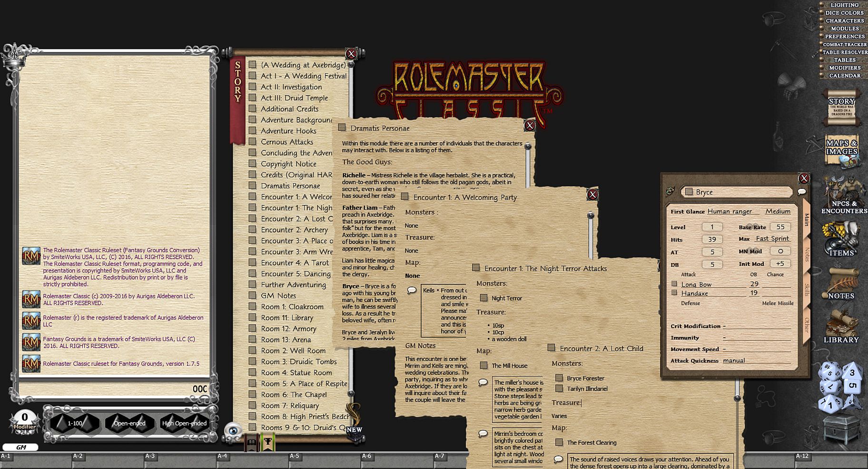This screenshot has width=868, height=469.
Task: Click the Act II: Investigation link icon
Action: pos(253,87)
